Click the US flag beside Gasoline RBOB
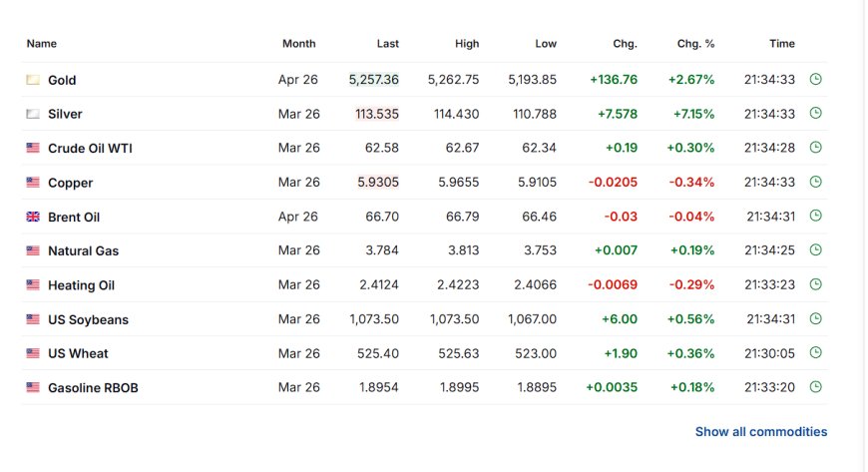868x472 pixels. tap(33, 387)
